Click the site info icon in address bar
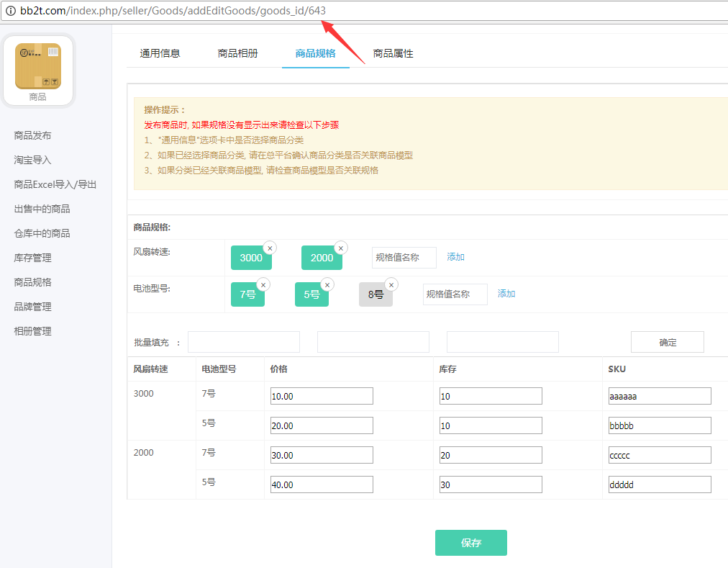This screenshot has width=728, height=568. pyautogui.click(x=10, y=11)
